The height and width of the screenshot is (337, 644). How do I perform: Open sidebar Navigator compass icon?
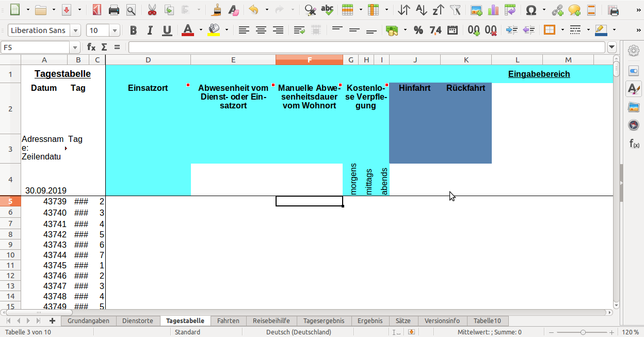point(634,125)
